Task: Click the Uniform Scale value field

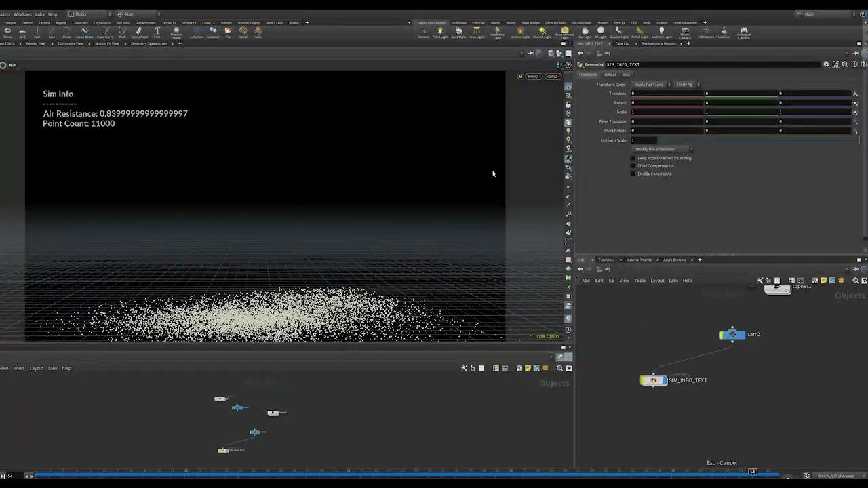Action: click(644, 140)
